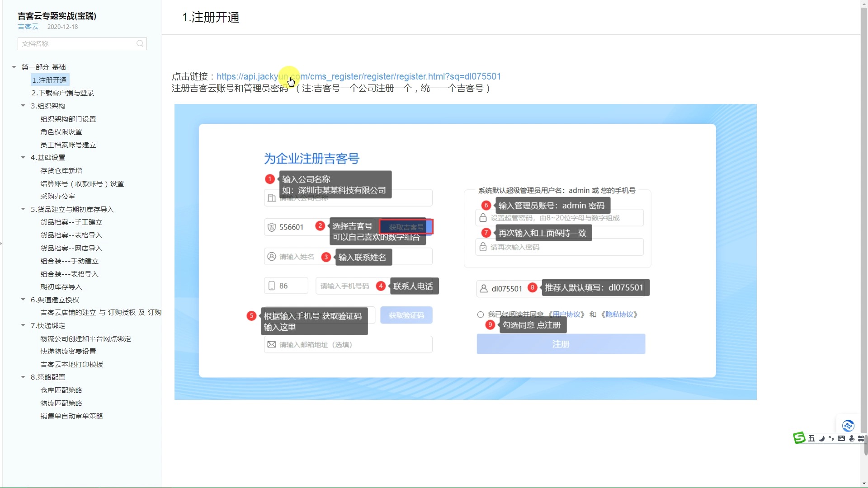Click the 吉客云 author link under title
The height and width of the screenshot is (488, 868).
pyautogui.click(x=28, y=27)
